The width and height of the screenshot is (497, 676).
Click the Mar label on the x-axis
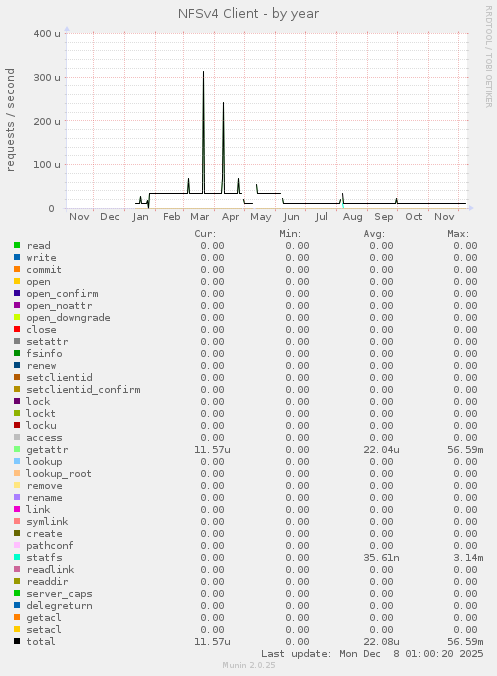pos(200,216)
